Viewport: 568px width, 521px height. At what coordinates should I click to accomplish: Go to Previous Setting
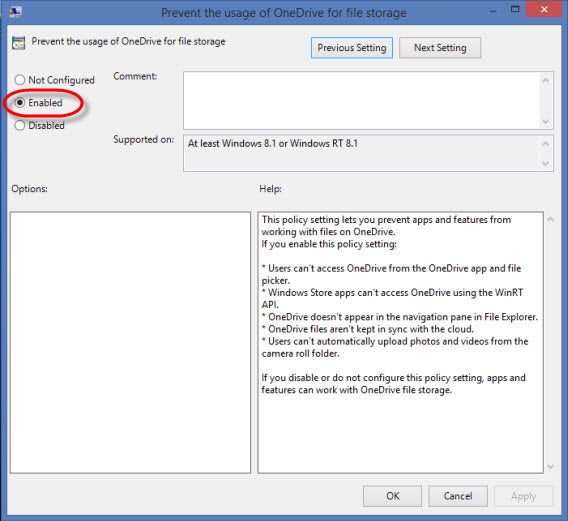[351, 48]
